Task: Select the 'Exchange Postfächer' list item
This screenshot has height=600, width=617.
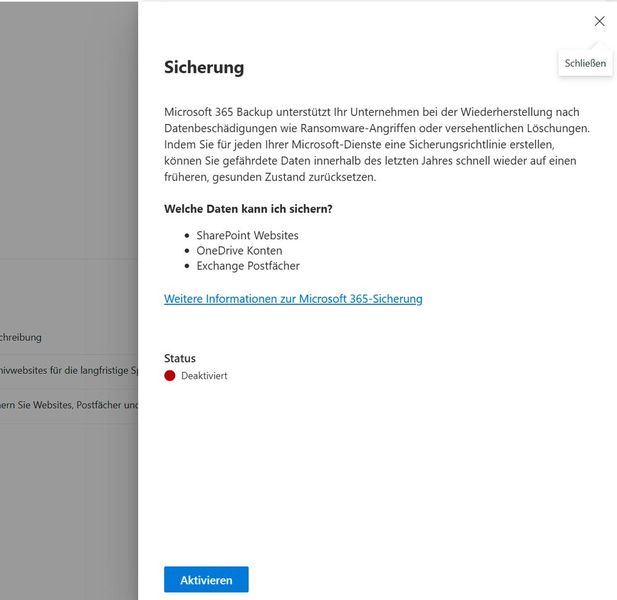Action: (x=248, y=266)
